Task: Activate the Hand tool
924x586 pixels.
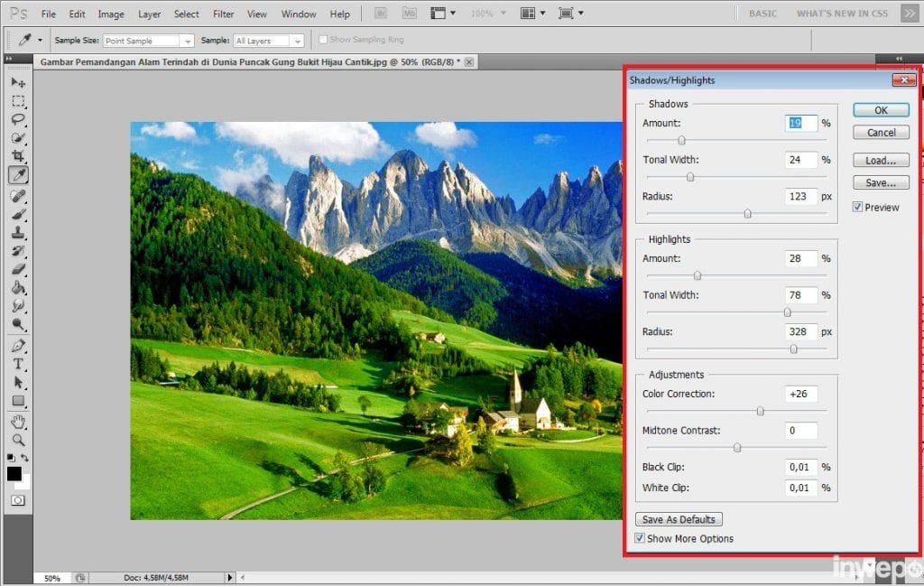Action: (18, 422)
